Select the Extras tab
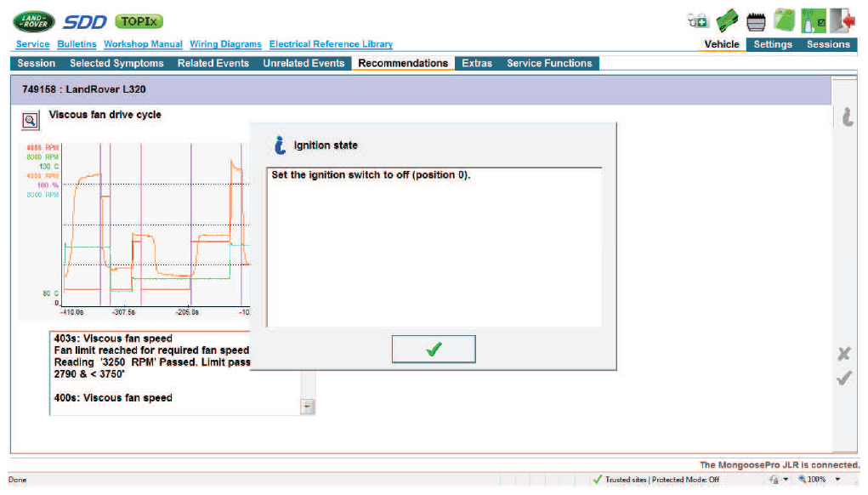Image resolution: width=868 pixels, height=495 pixels. click(x=477, y=63)
